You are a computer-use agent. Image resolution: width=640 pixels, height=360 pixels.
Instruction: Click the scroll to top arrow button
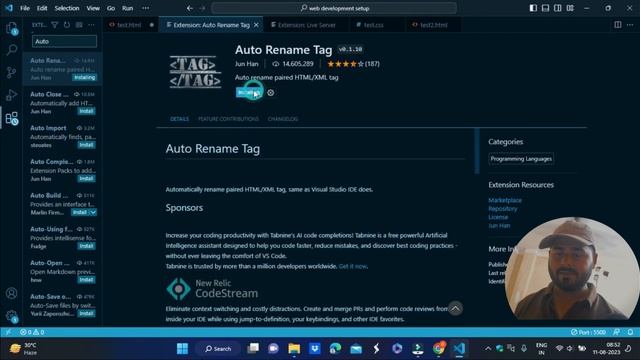tap(456, 309)
